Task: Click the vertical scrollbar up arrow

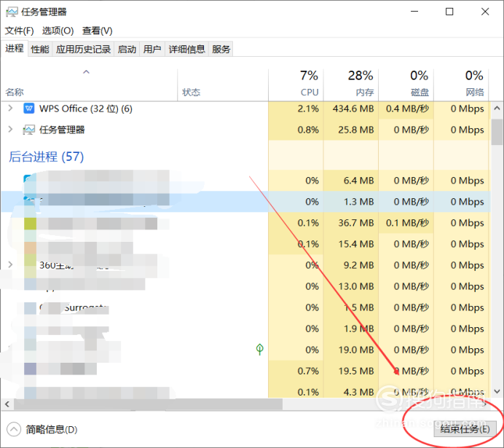Action: [x=497, y=109]
